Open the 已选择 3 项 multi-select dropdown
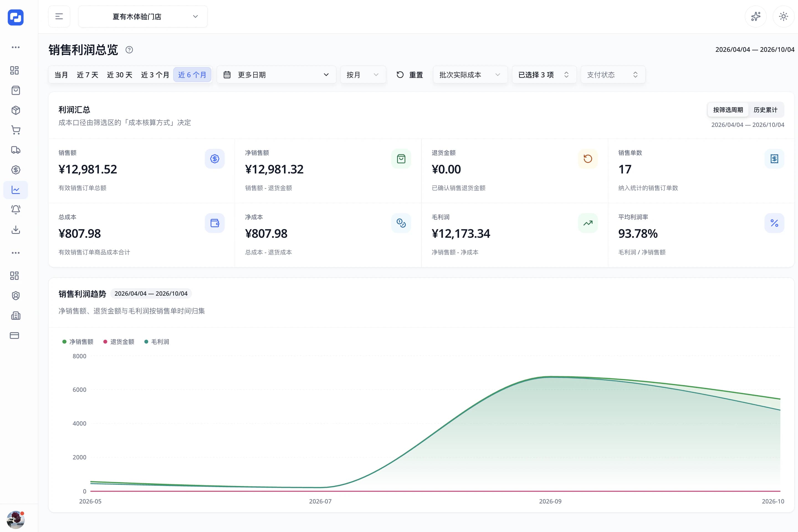The height and width of the screenshot is (532, 798). (x=544, y=75)
